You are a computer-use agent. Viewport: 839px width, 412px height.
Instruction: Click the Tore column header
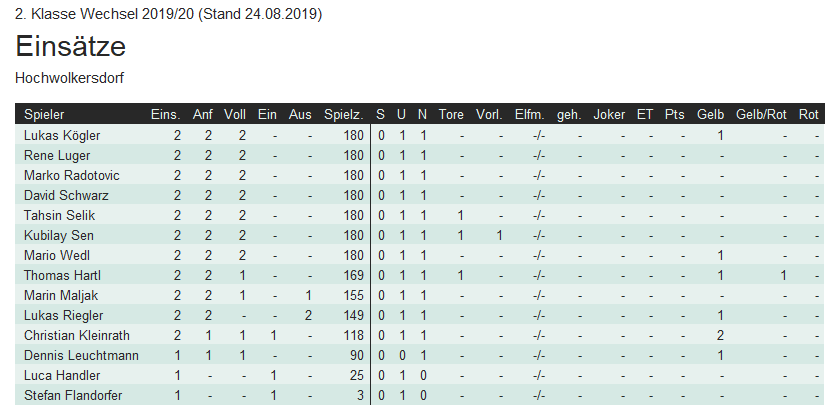(x=451, y=115)
